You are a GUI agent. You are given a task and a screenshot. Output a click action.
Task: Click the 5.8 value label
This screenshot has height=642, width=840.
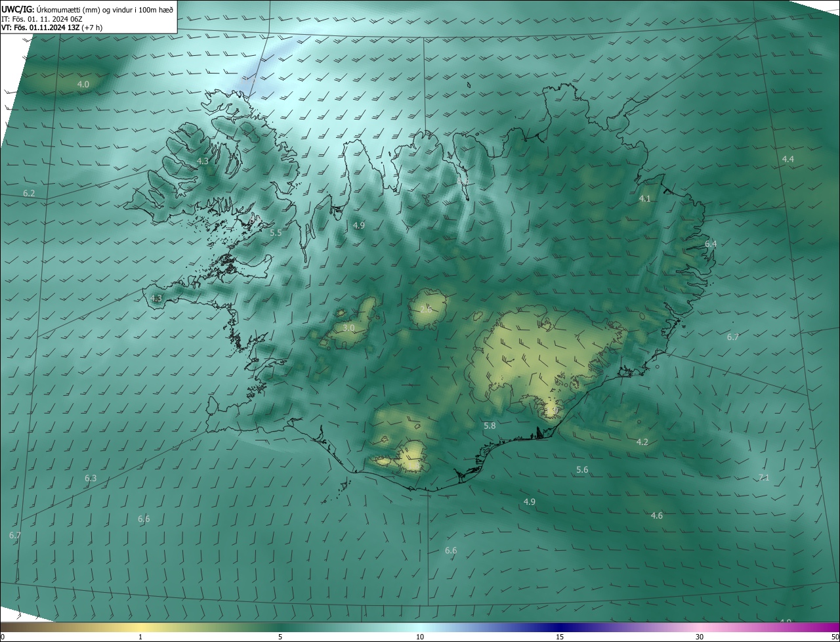490,426
